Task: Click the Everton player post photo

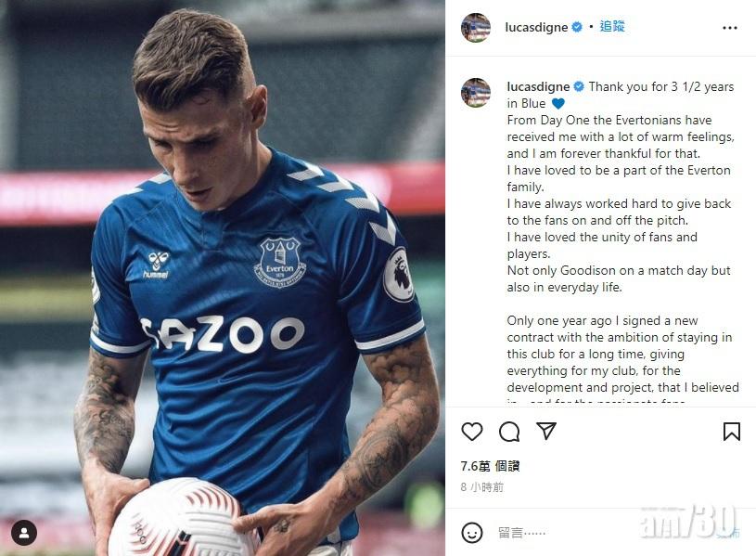Action: click(x=223, y=278)
